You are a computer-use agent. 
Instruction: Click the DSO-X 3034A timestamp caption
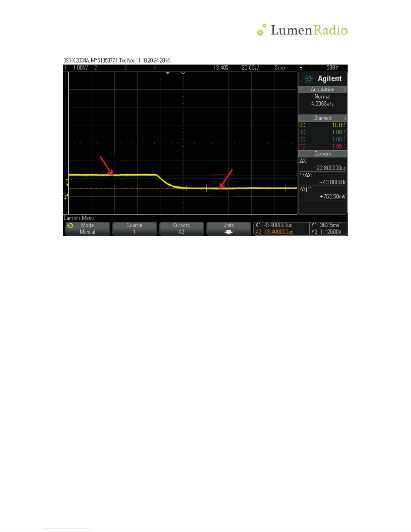click(x=116, y=60)
